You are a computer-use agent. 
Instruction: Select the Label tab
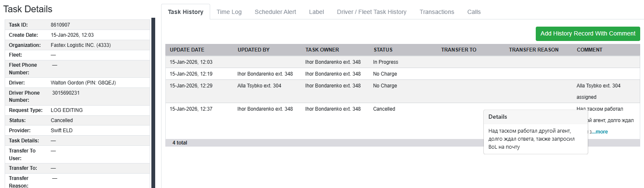click(316, 12)
